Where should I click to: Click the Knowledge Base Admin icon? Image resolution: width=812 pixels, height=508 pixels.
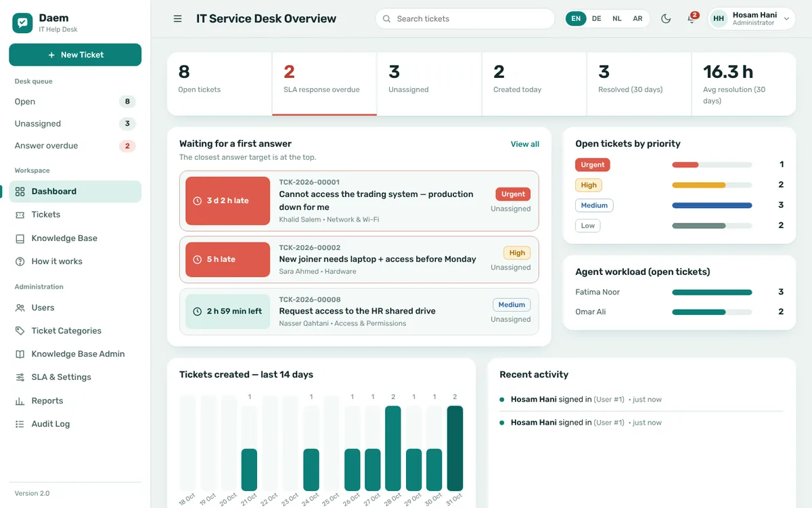pos(20,354)
